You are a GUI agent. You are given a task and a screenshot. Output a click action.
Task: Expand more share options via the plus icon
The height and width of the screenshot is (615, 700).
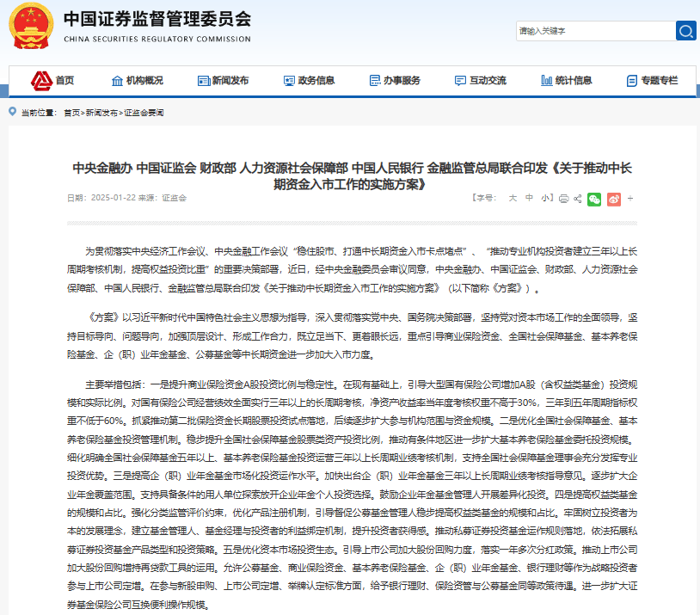tap(629, 199)
